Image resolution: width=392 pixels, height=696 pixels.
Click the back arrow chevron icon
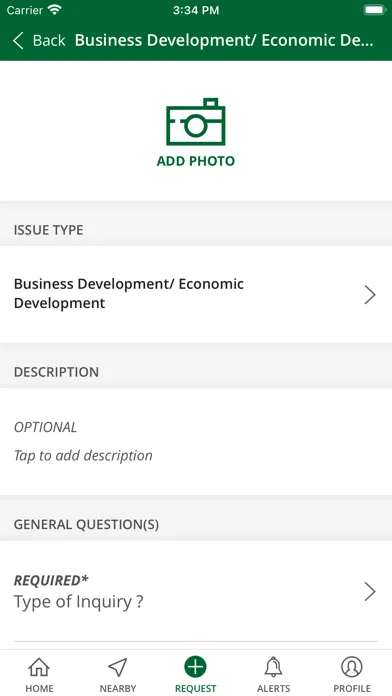point(18,40)
